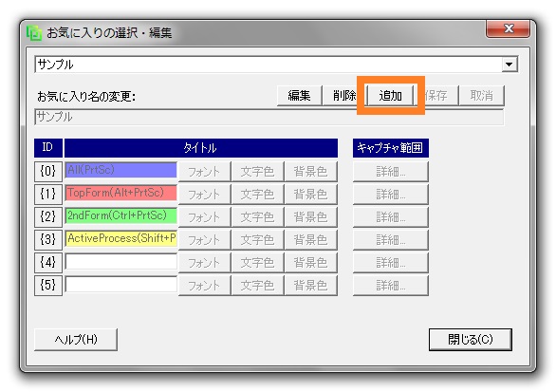This screenshot has height=392, width=556.
Task: Click 背景色 button in row {3}
Action: (x=310, y=239)
